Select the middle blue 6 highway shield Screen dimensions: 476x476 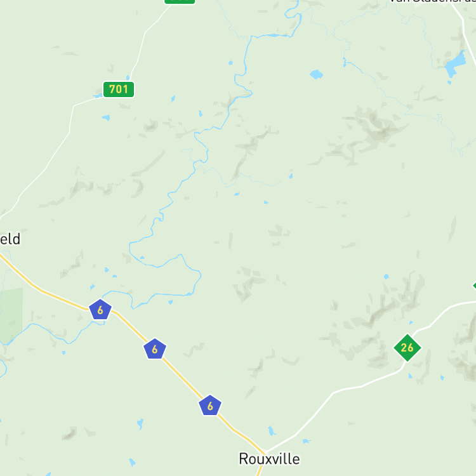click(155, 349)
